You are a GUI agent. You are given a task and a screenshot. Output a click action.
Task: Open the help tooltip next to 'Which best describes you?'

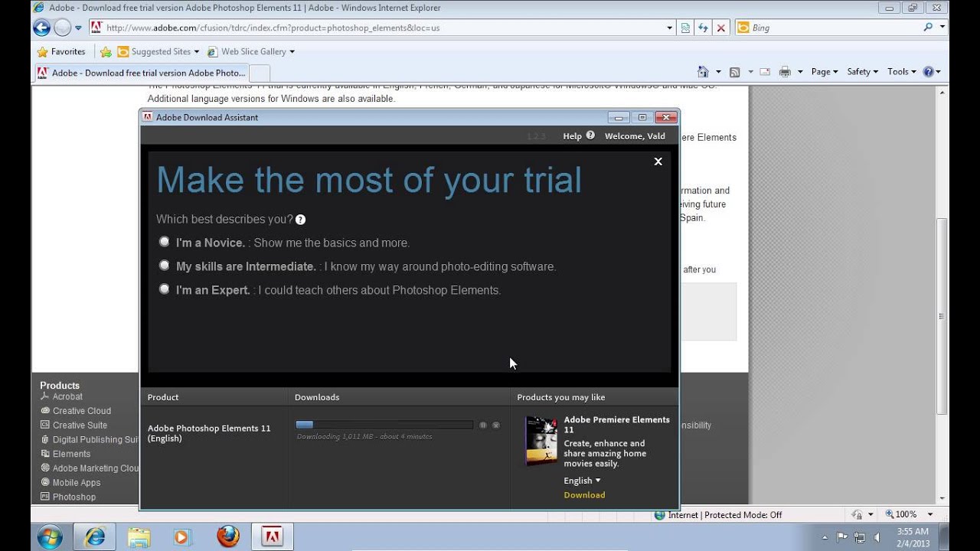[x=300, y=220]
